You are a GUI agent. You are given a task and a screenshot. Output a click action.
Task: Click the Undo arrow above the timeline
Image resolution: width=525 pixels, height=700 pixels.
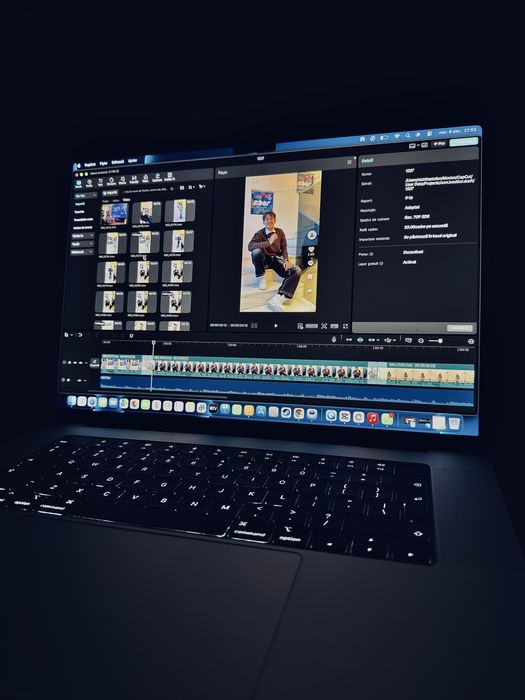tap(80, 334)
